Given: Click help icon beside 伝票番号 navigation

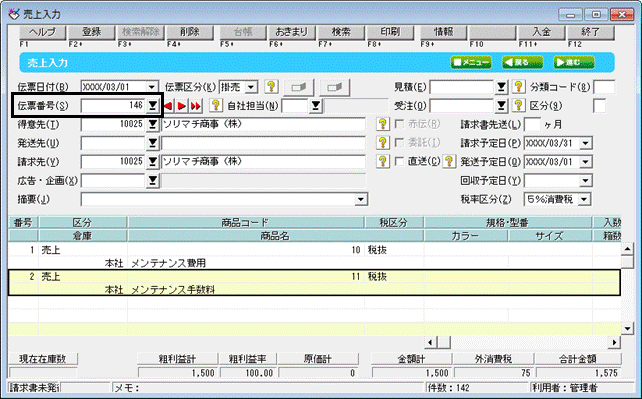Looking at the screenshot, I should pos(215,106).
